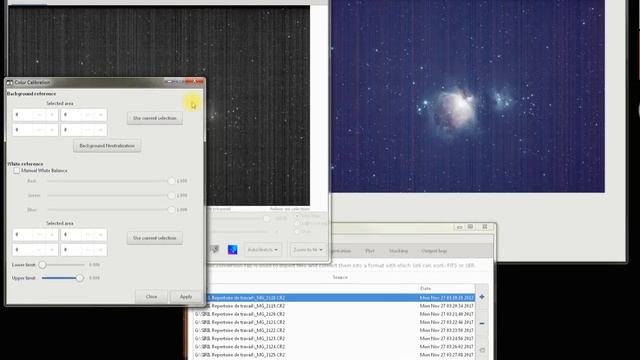Click bottom-right White reference input field
The image size is (640, 360).
(x=71, y=250)
